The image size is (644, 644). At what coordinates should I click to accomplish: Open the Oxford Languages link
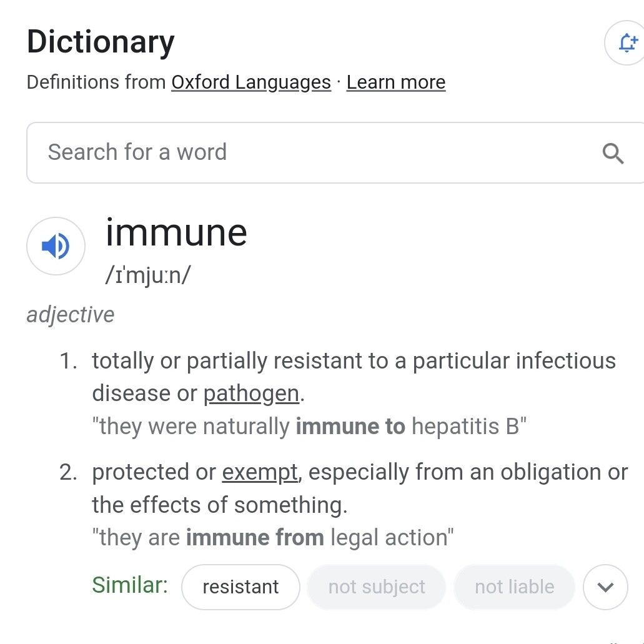(251, 82)
